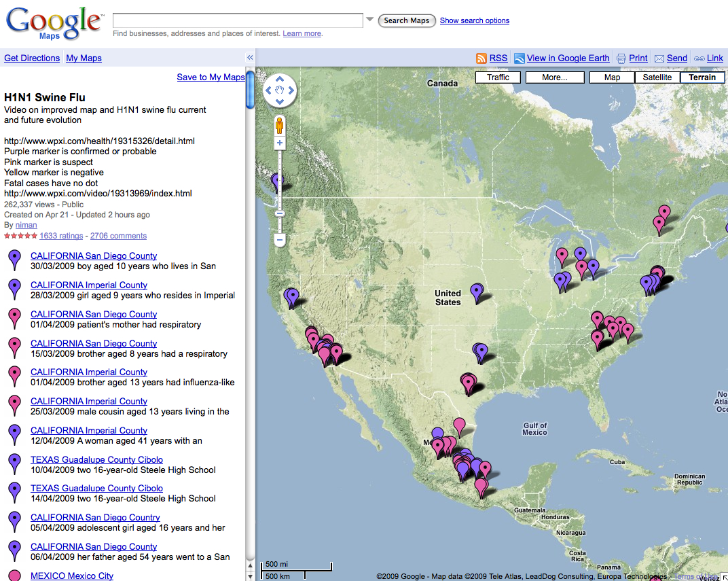728x581 pixels.
Task: Open the 2706 comments link
Action: tap(118, 236)
